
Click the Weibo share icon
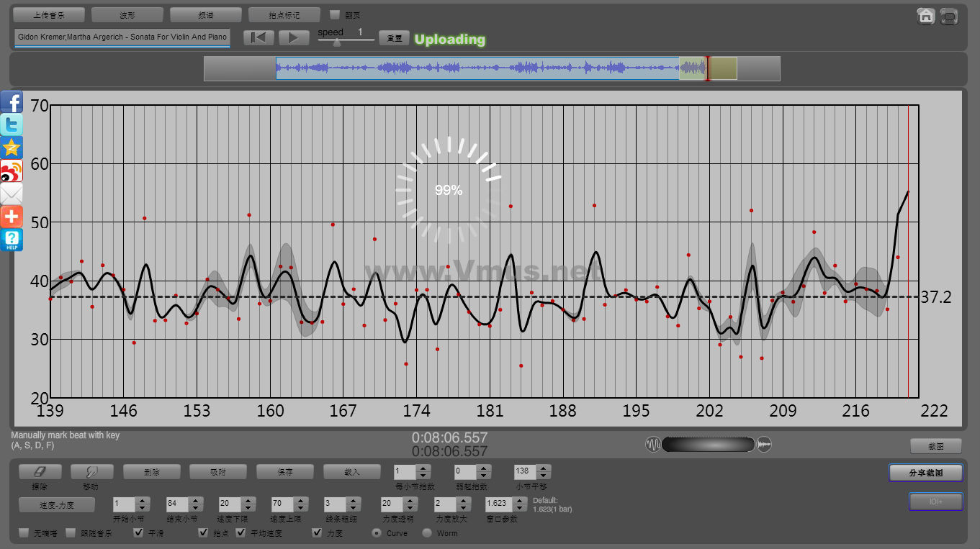tap(12, 171)
